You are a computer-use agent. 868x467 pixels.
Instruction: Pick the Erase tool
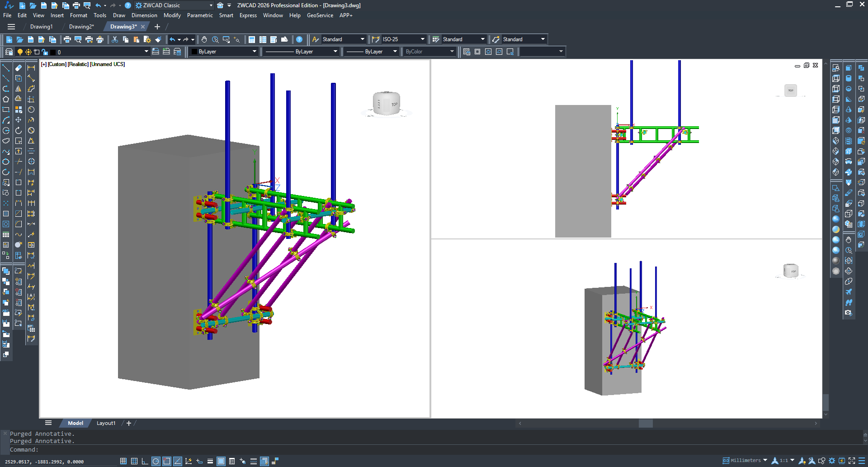pos(19,68)
